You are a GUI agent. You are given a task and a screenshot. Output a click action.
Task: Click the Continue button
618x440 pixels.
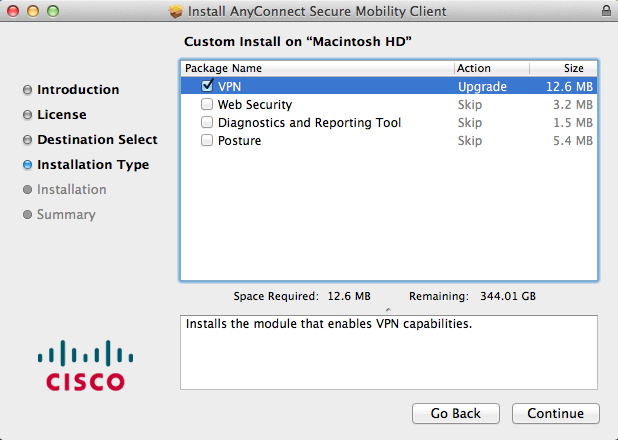(x=556, y=413)
